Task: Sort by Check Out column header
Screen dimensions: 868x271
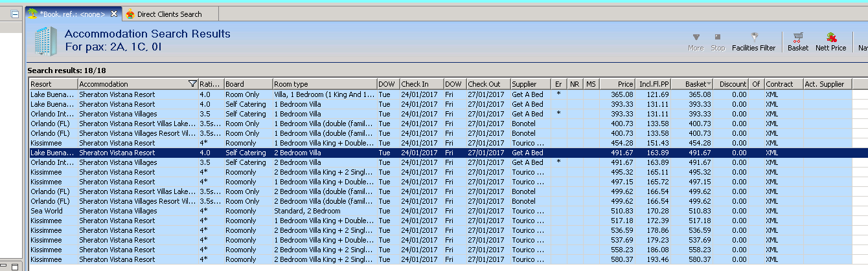Action: [x=488, y=84]
